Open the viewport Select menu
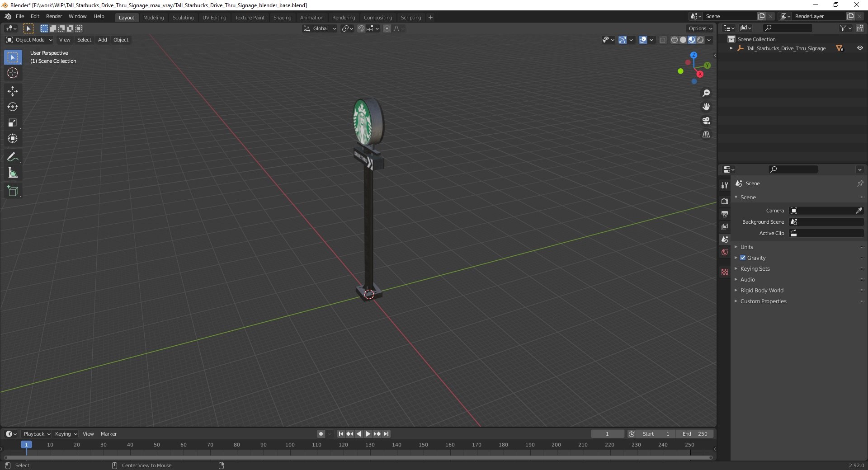This screenshot has height=470, width=868. [x=84, y=40]
